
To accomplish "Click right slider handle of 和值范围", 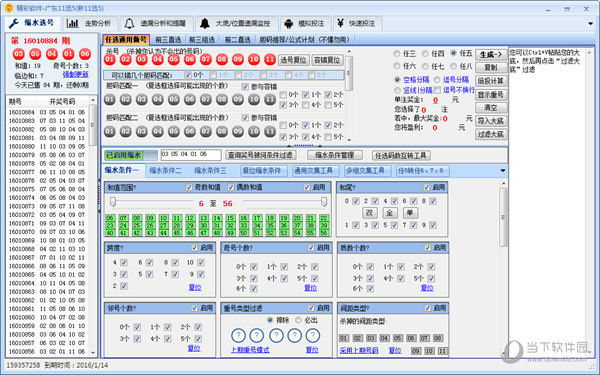I will pyautogui.click(x=324, y=202).
